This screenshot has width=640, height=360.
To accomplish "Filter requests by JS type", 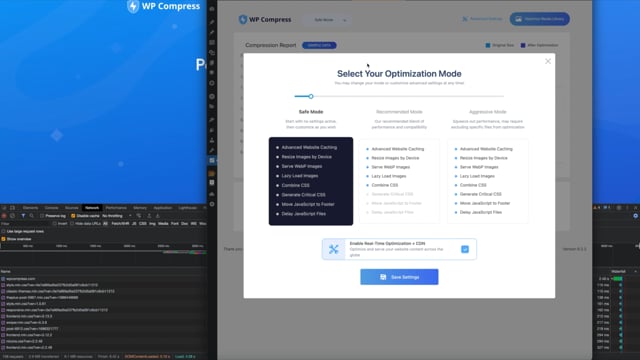I will 134,224.
